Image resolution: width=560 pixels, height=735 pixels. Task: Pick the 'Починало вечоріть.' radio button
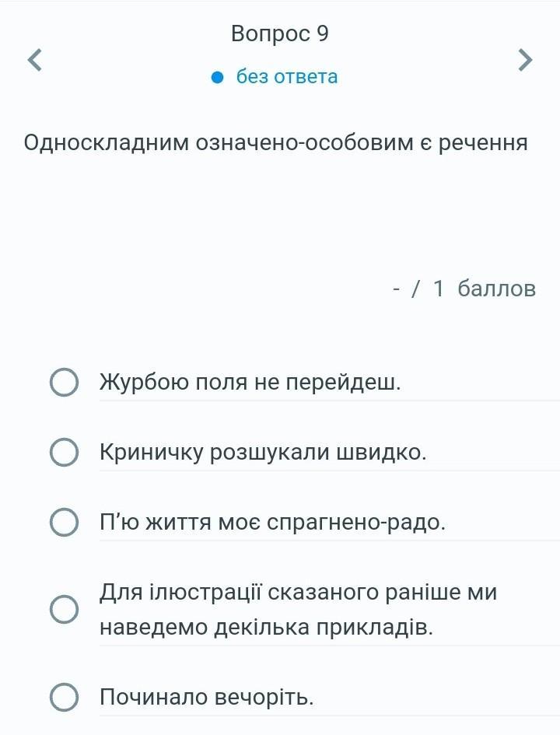(64, 698)
